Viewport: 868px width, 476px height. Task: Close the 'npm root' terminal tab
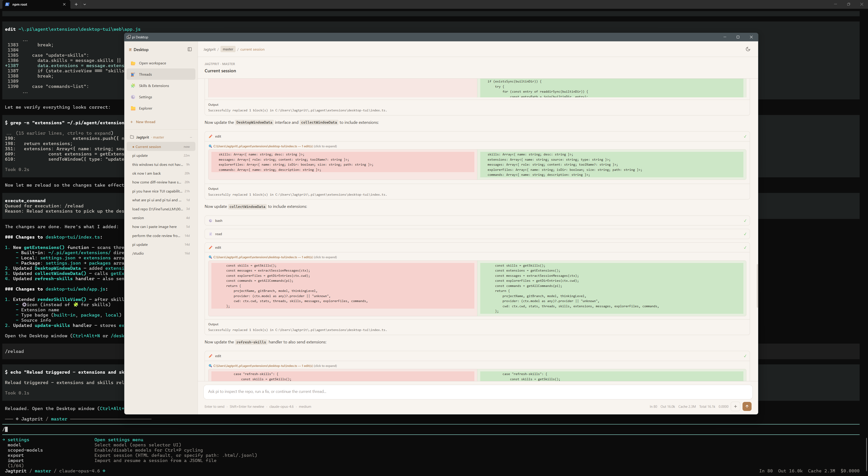[64, 4]
